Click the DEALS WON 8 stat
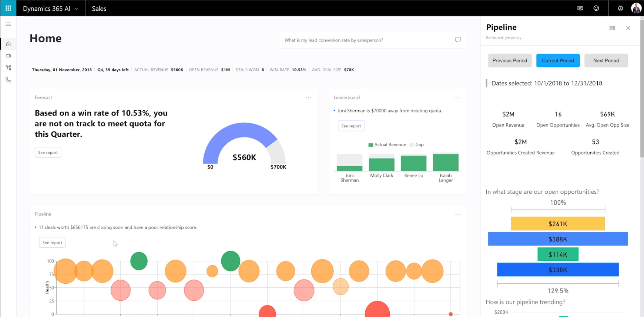Viewport: 644px width, 317px height. [x=250, y=70]
